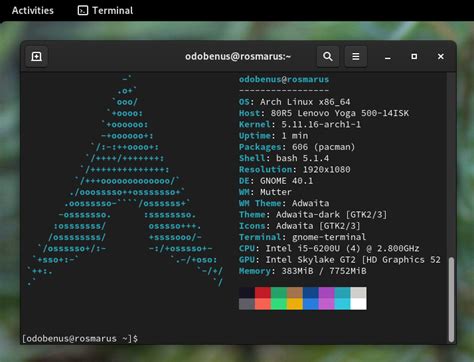Click the WM Theme: Adwaita line
This screenshot has height=362, width=474.
[284, 203]
